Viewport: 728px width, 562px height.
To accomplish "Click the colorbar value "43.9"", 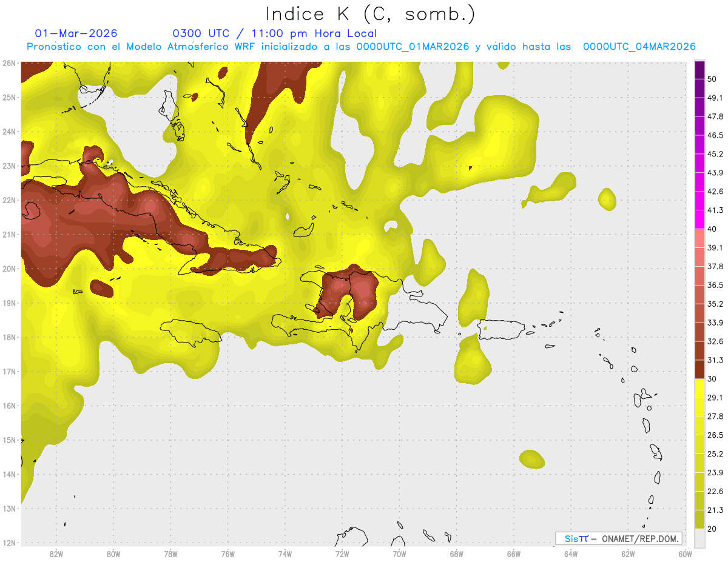I will pos(715,173).
